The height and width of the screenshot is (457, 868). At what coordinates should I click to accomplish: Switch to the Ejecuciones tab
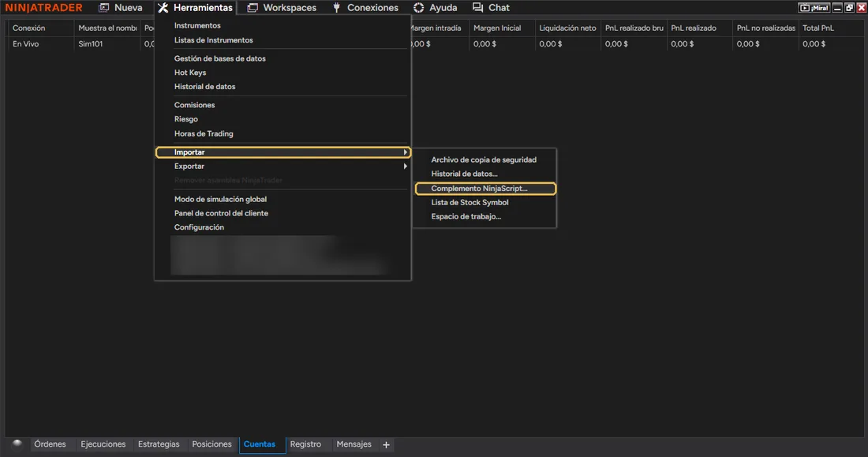[x=103, y=444]
